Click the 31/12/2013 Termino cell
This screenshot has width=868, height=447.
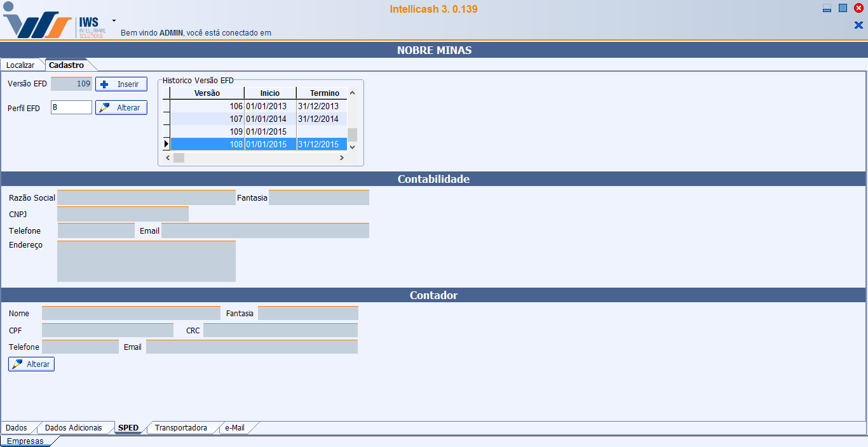322,106
